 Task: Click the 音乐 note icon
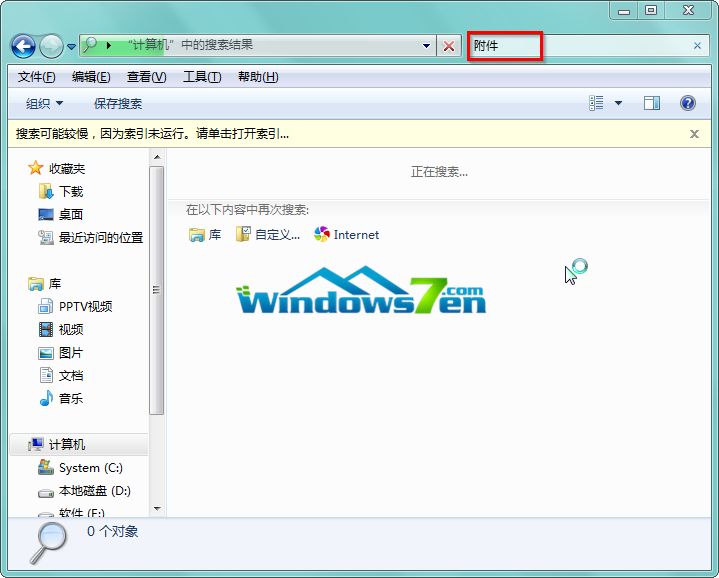46,398
